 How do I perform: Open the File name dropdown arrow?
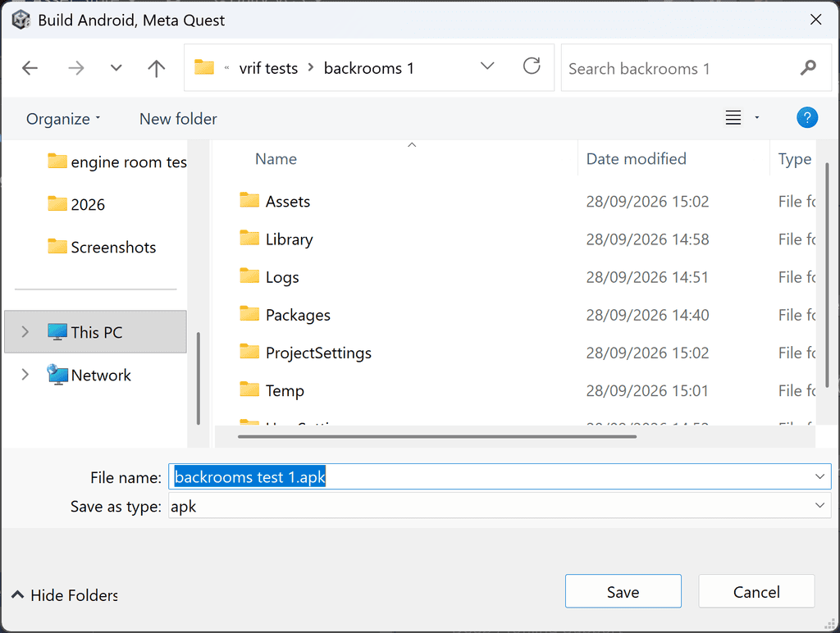819,476
